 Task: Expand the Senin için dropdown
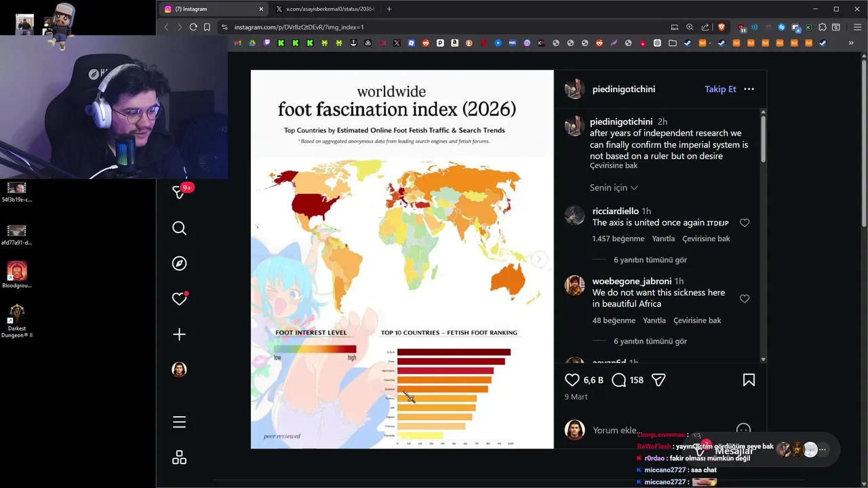tap(614, 188)
